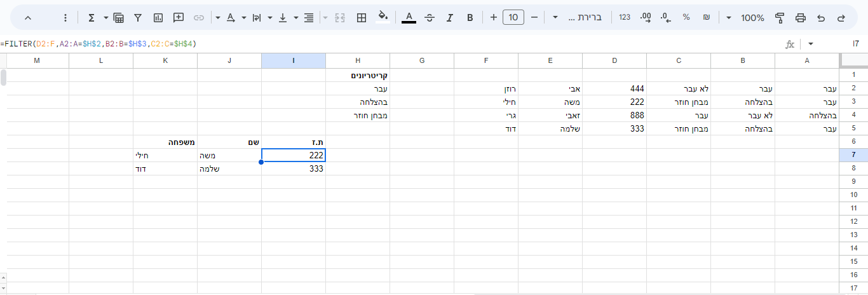Insert a link with the chain icon
The image size is (868, 295).
click(199, 18)
